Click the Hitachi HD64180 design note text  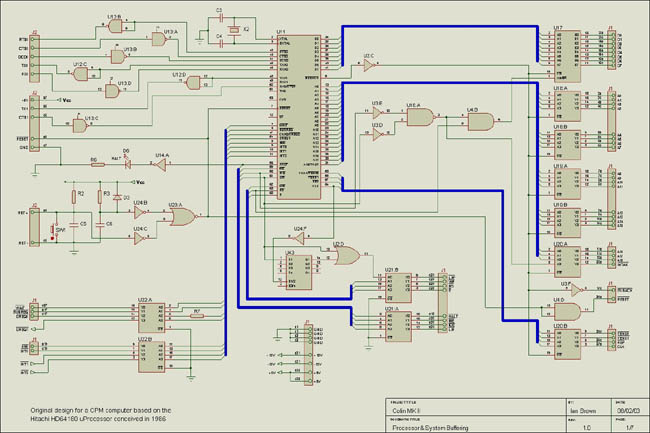point(100,415)
